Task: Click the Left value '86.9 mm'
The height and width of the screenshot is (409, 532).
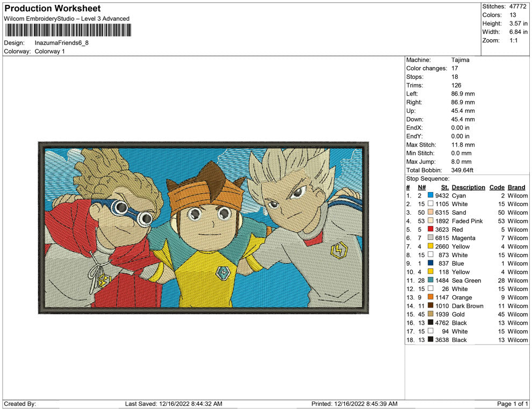Action: point(463,94)
